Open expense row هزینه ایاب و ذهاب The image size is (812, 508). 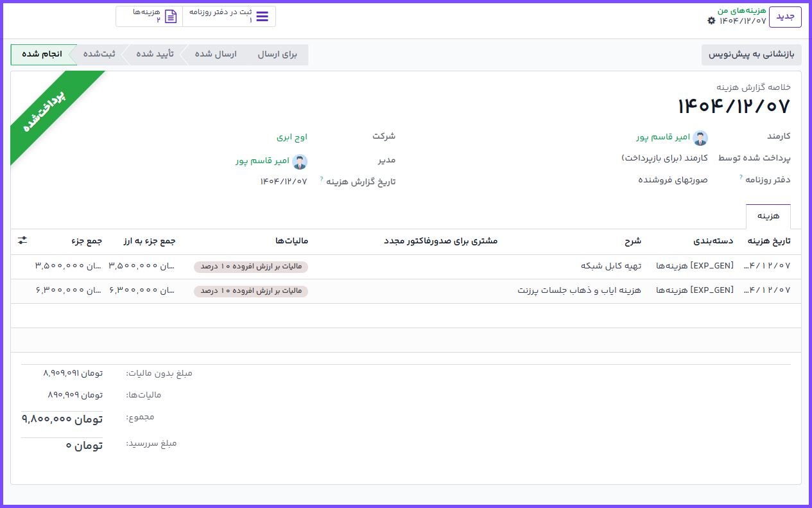pos(579,290)
